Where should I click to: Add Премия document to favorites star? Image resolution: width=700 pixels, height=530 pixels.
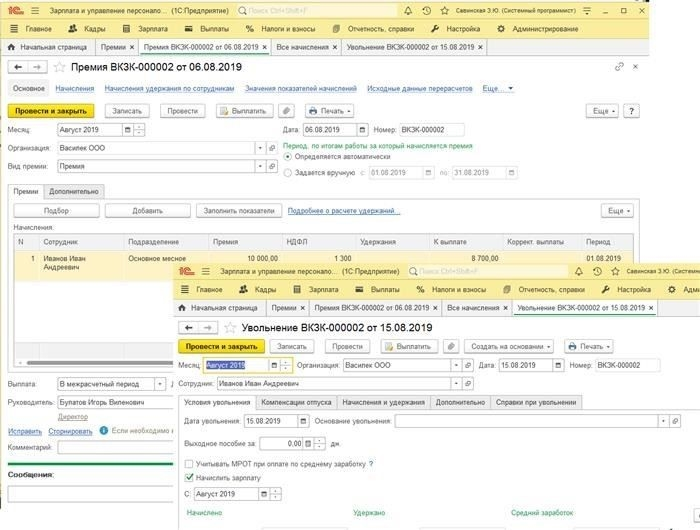[59, 67]
